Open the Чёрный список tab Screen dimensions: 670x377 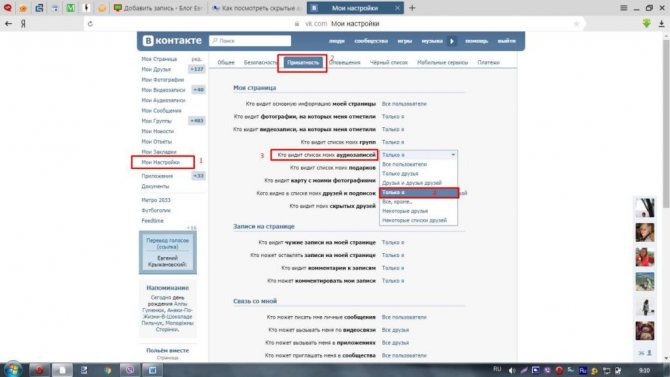(x=388, y=62)
